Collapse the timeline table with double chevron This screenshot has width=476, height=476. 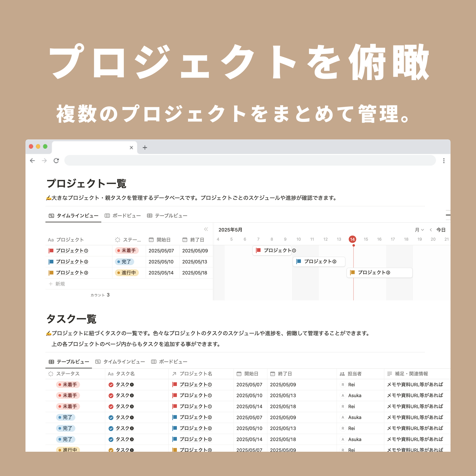(x=206, y=229)
